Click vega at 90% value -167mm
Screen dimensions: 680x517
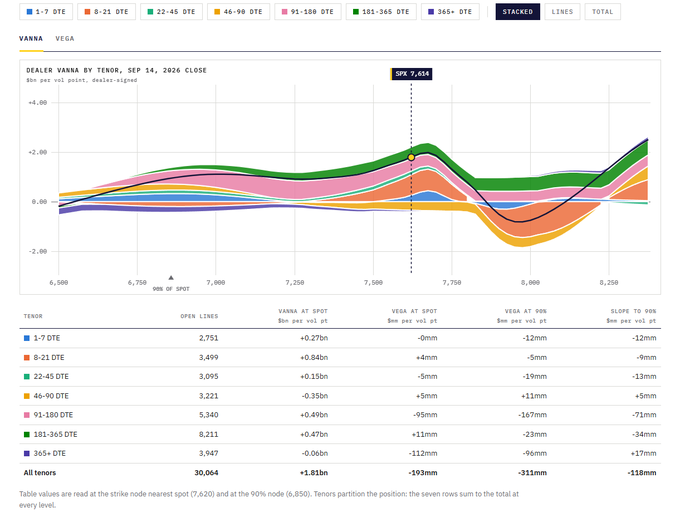tap(533, 415)
